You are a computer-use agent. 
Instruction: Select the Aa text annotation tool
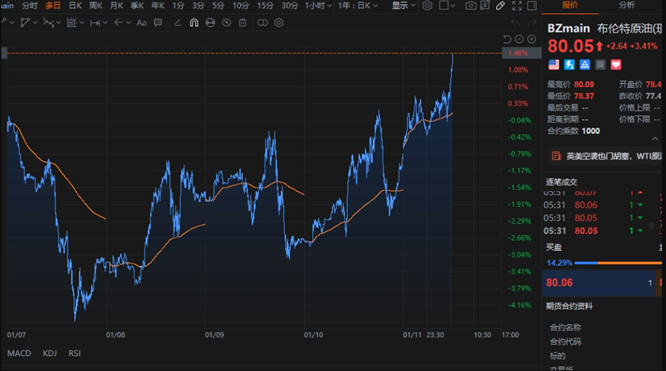[x=141, y=23]
